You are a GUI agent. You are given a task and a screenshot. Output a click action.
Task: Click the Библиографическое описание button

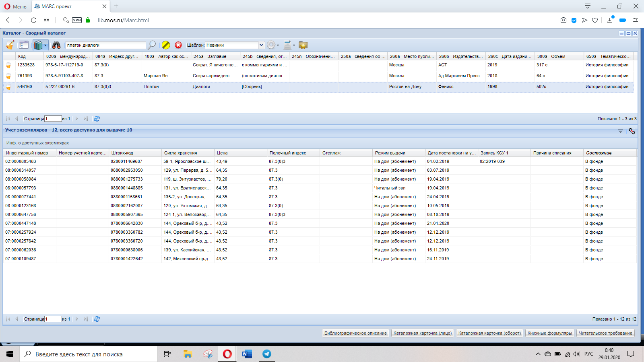click(355, 333)
